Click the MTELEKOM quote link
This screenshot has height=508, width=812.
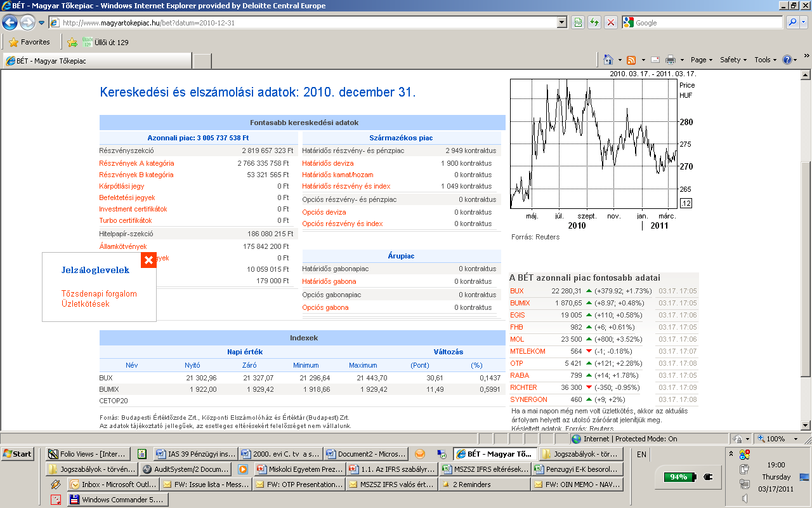tap(528, 351)
